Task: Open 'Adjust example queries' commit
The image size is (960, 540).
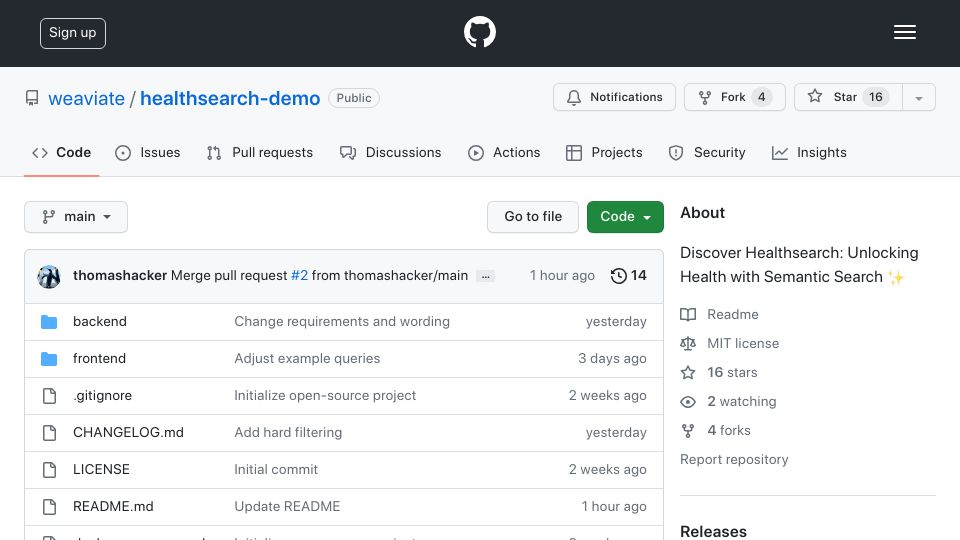Action: click(x=307, y=358)
